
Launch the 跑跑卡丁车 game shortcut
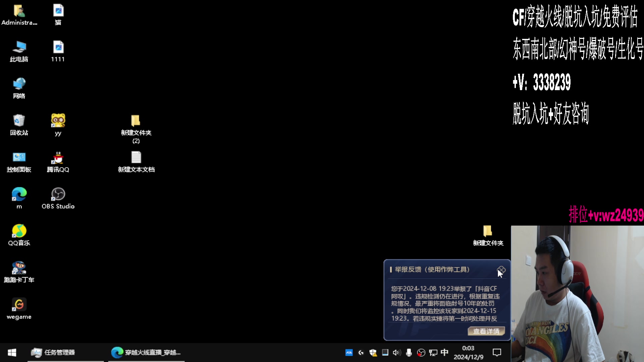(19, 272)
